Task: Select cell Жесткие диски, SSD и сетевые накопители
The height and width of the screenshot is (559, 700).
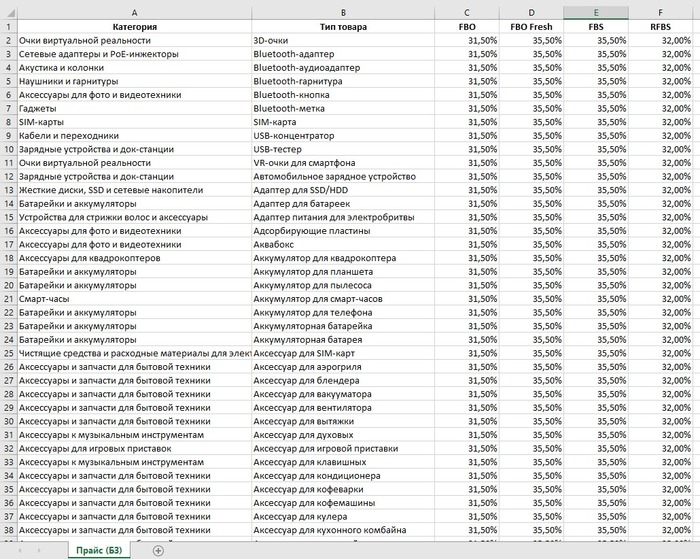Action: click(134, 190)
